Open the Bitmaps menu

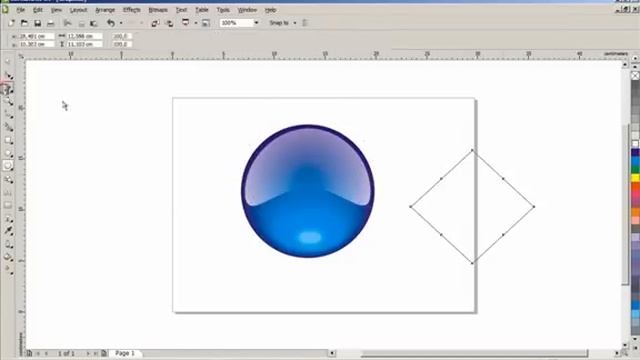[158, 10]
